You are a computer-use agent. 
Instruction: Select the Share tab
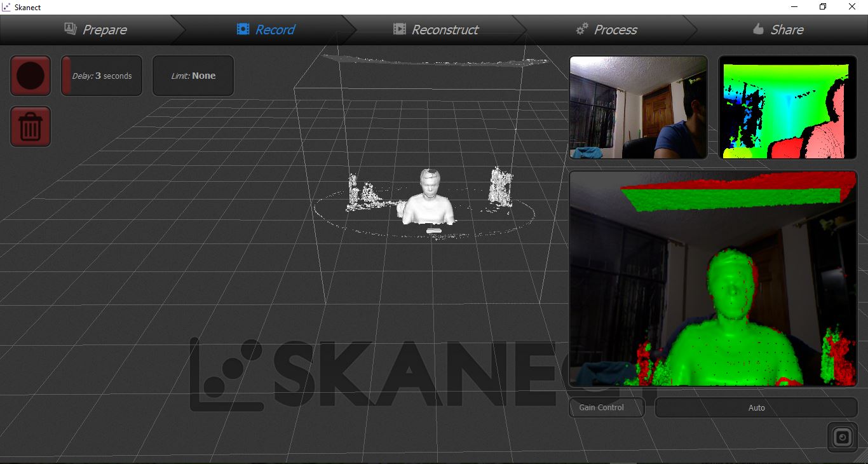[778, 29]
